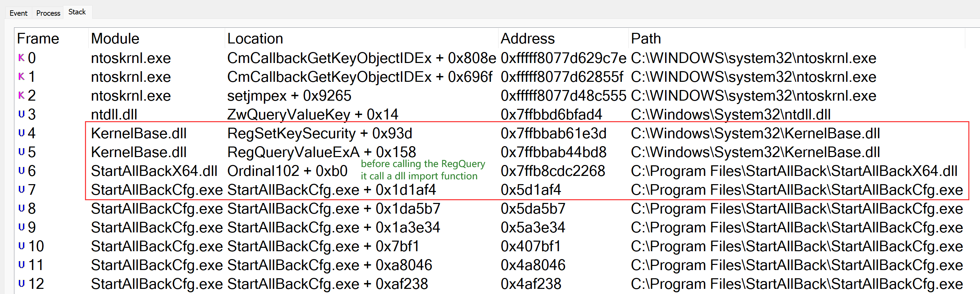Click address 0x5da5b7
Viewport: 980px width, 294px height.
pos(533,208)
